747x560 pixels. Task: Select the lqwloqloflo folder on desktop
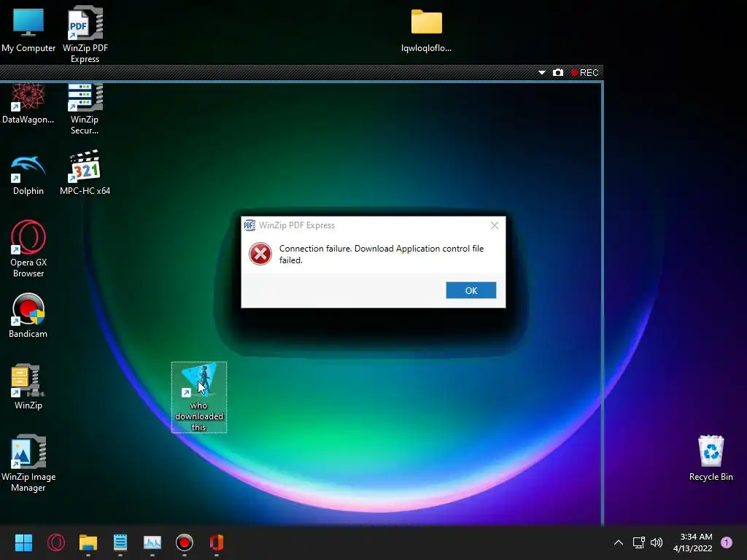(x=426, y=31)
